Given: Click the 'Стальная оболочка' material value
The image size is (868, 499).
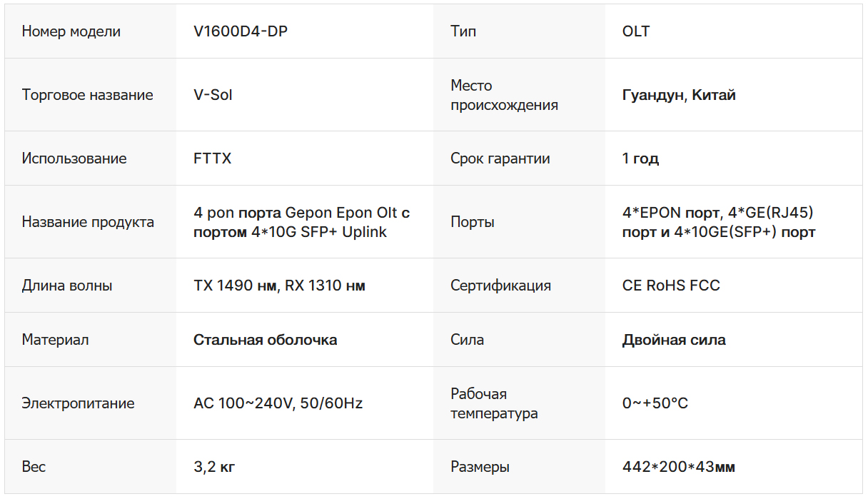Looking at the screenshot, I should [x=265, y=340].
